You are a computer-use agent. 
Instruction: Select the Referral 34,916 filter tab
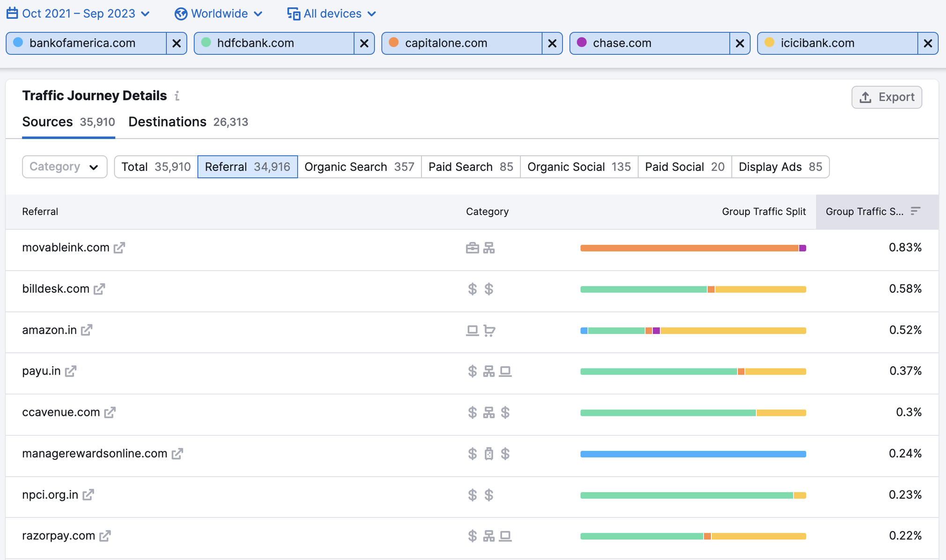click(x=247, y=167)
